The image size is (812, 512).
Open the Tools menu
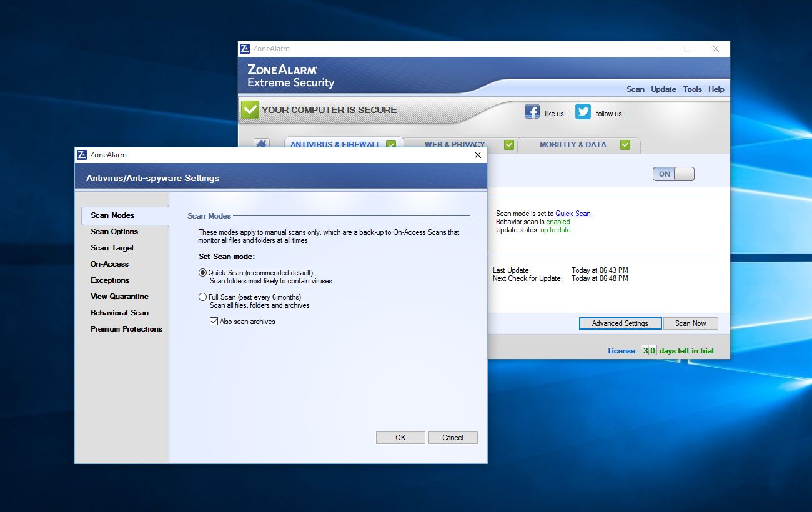[692, 89]
